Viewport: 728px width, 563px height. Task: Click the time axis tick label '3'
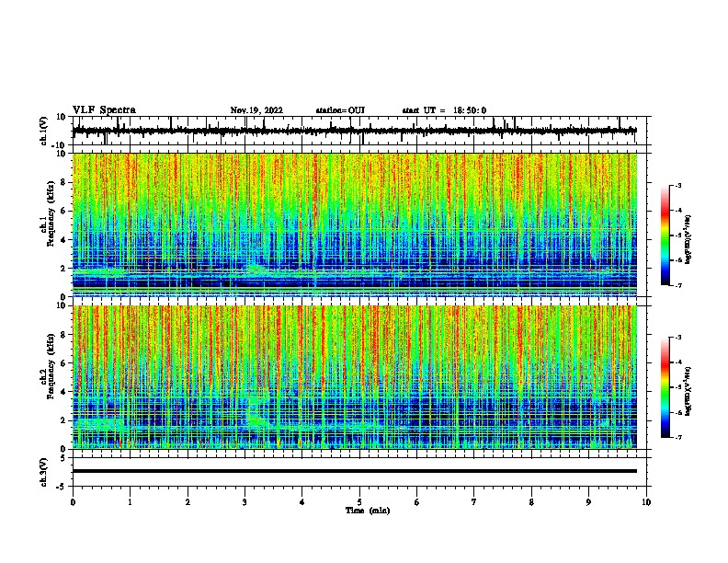click(245, 502)
